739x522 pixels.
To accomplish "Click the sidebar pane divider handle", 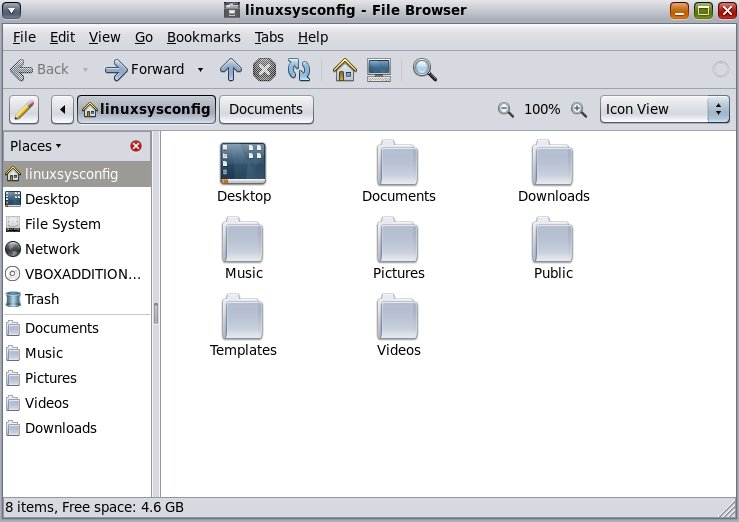I will click(156, 312).
